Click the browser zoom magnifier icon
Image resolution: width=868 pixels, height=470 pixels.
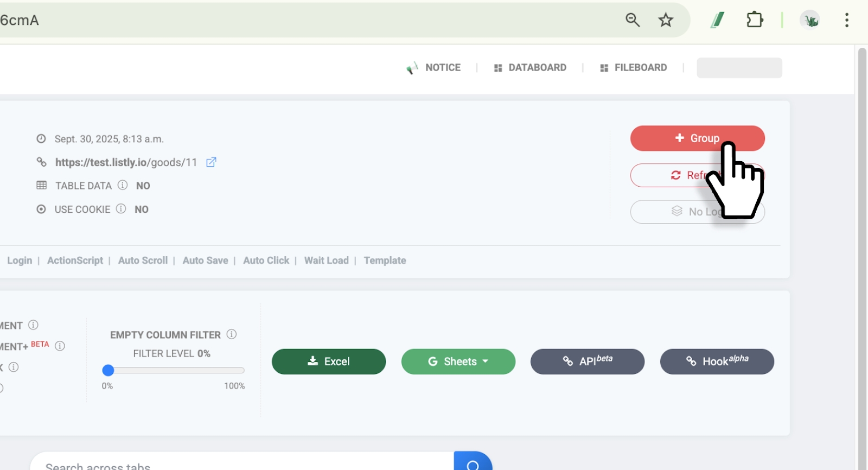point(633,20)
